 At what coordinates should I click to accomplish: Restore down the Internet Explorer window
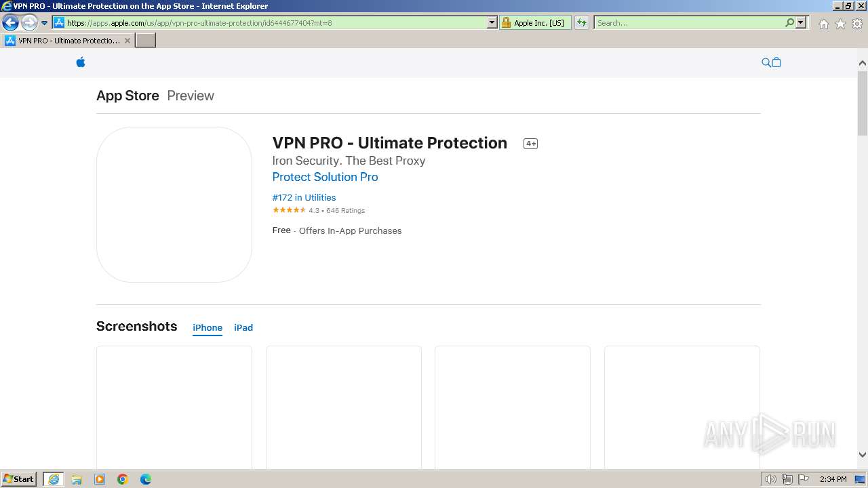coord(848,6)
